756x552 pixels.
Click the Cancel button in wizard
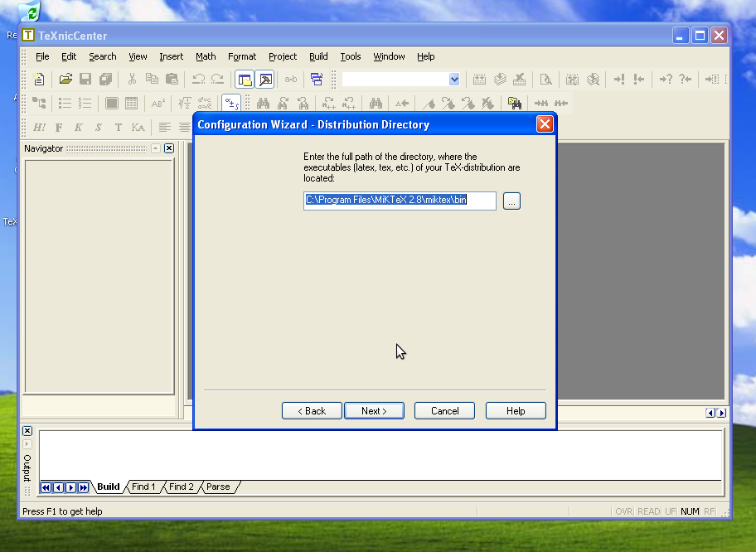(444, 411)
